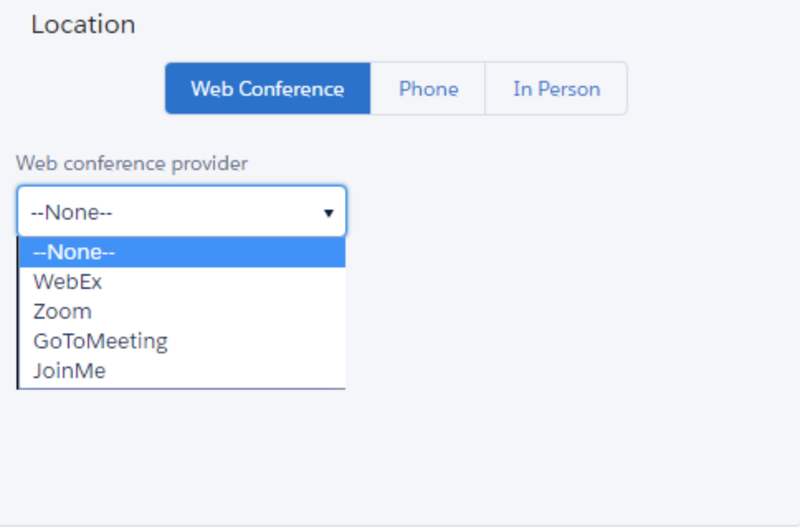Click the Web conference provider label
This screenshot has height=530, width=800.
point(132,164)
